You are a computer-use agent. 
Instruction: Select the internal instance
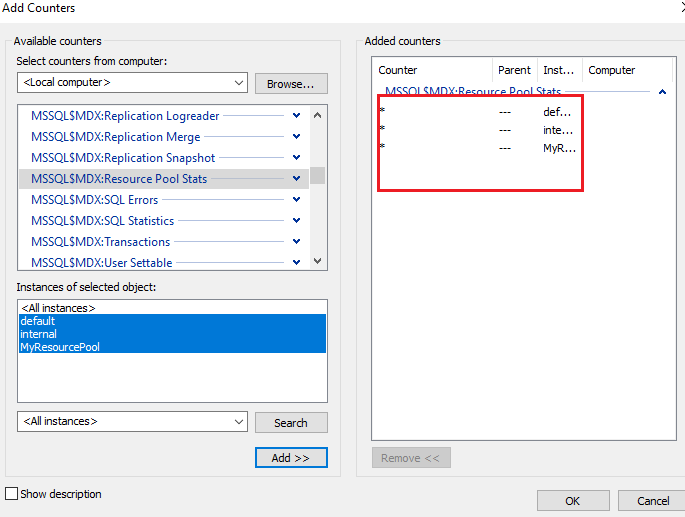[x=173, y=334]
